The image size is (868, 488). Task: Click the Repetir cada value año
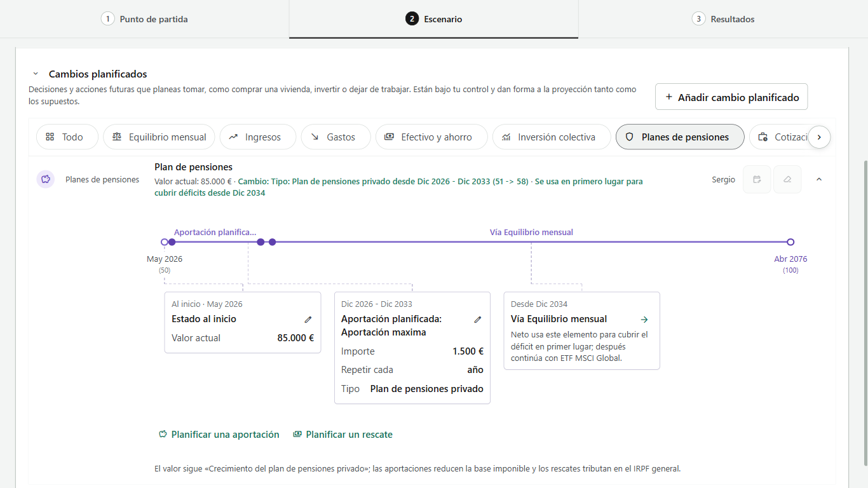(475, 370)
